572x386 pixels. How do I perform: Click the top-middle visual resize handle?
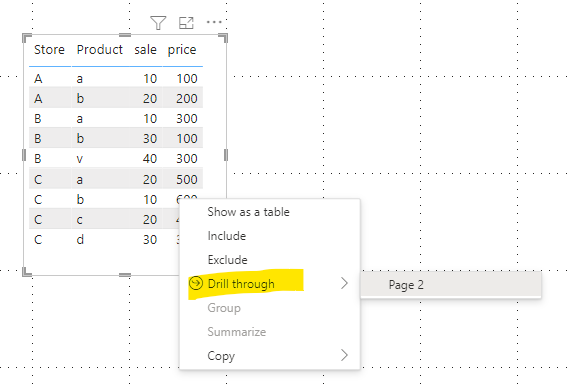125,35
